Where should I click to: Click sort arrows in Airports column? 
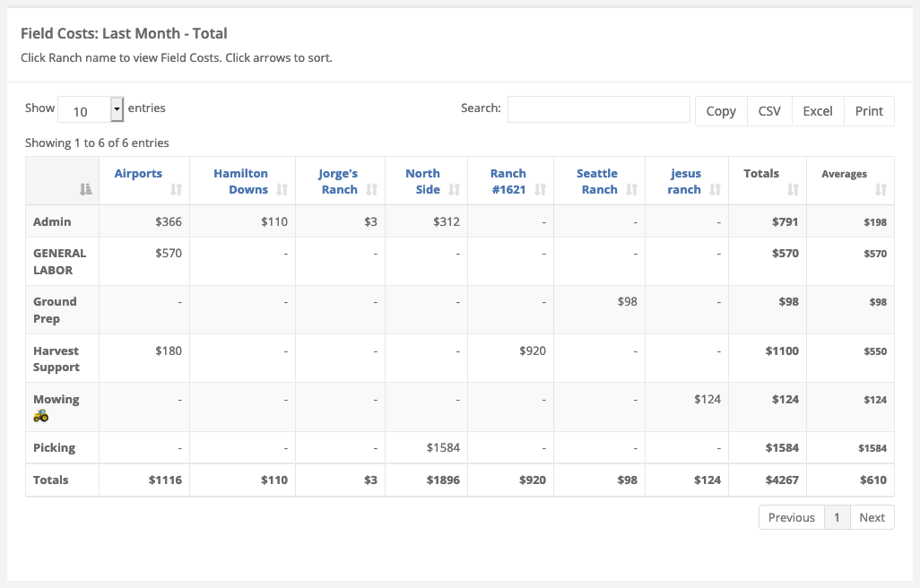coord(176,189)
